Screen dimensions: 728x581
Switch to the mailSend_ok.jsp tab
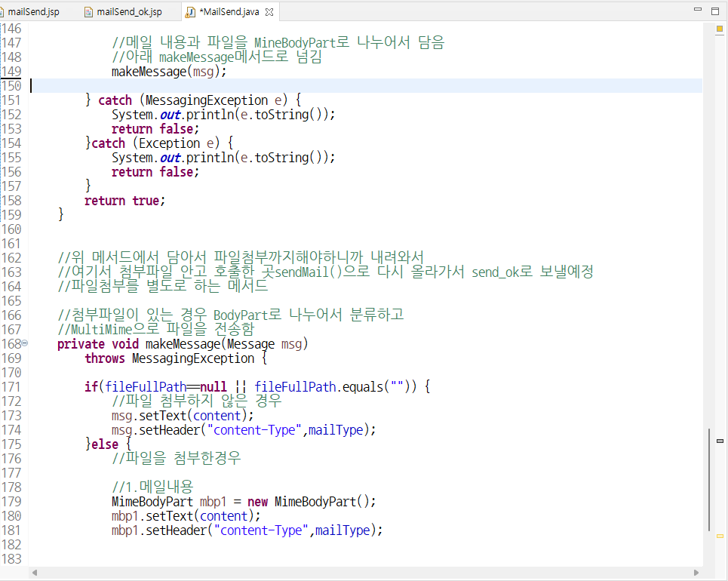[128, 11]
